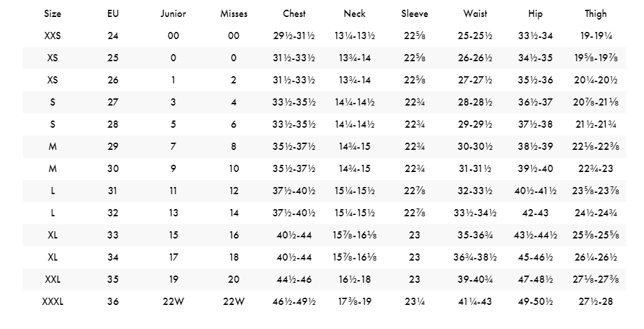Select waist measurement 33½-34½
Viewport: 644px width, 329px height.
(475, 213)
